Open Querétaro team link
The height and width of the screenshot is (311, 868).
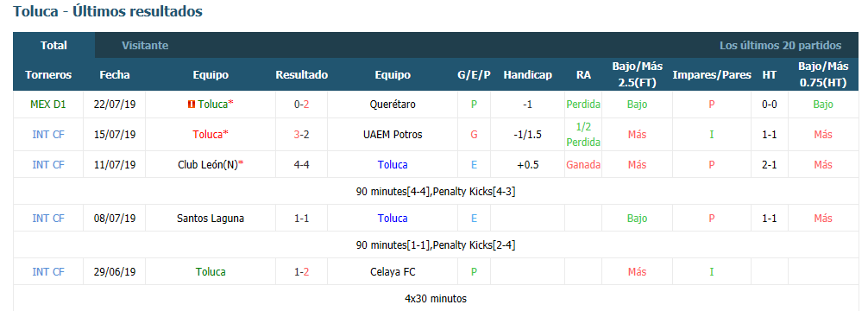tap(393, 105)
